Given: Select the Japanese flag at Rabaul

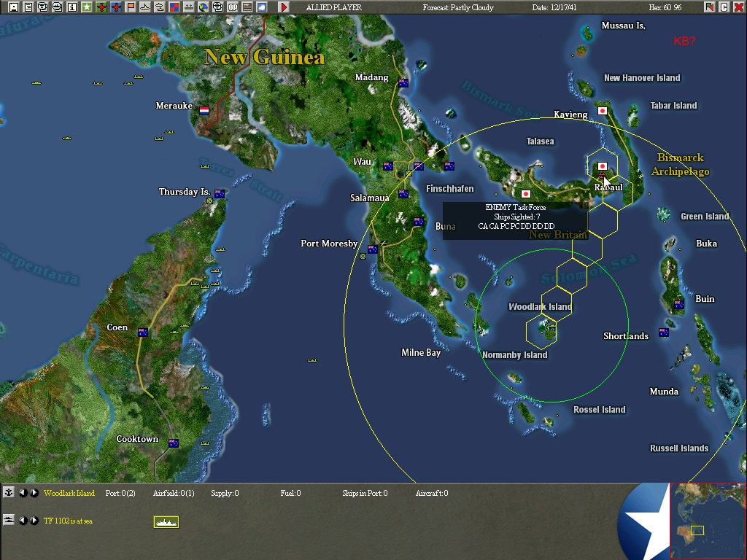Looking at the screenshot, I should pyautogui.click(x=602, y=166).
